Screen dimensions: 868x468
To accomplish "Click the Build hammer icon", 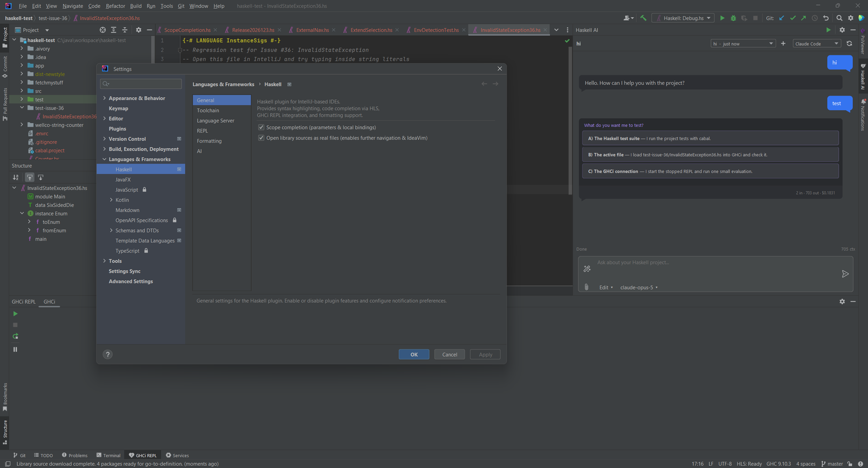I will [x=643, y=18].
